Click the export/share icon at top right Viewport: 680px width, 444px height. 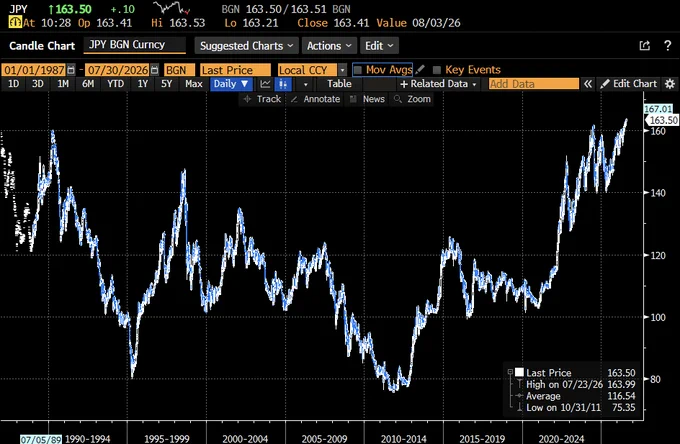(645, 46)
